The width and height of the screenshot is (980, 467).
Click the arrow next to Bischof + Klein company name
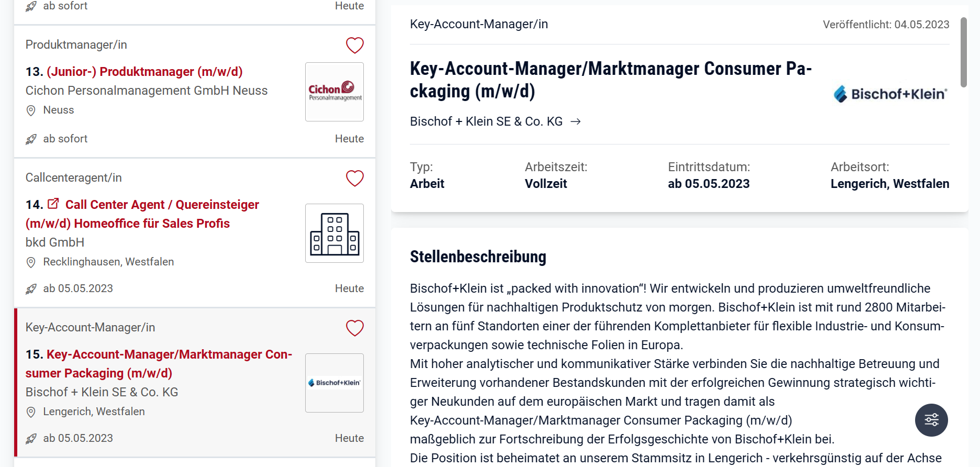pyautogui.click(x=576, y=121)
